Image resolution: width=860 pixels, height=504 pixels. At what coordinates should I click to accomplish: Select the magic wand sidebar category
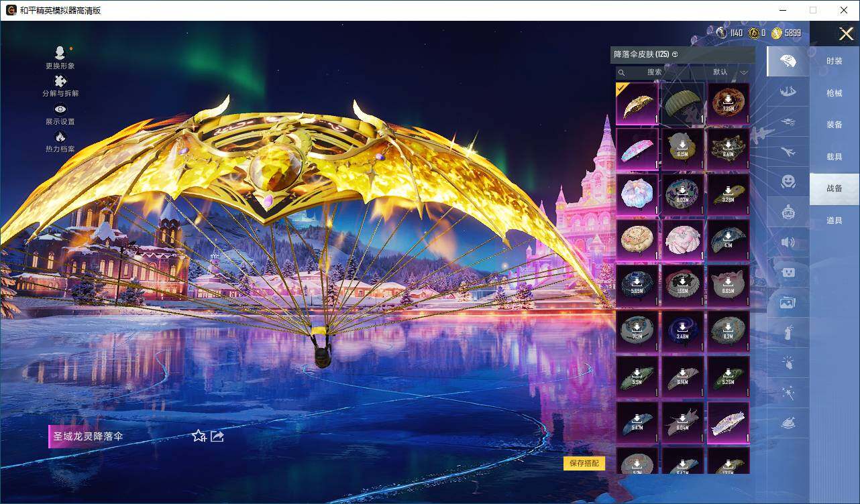(788, 393)
